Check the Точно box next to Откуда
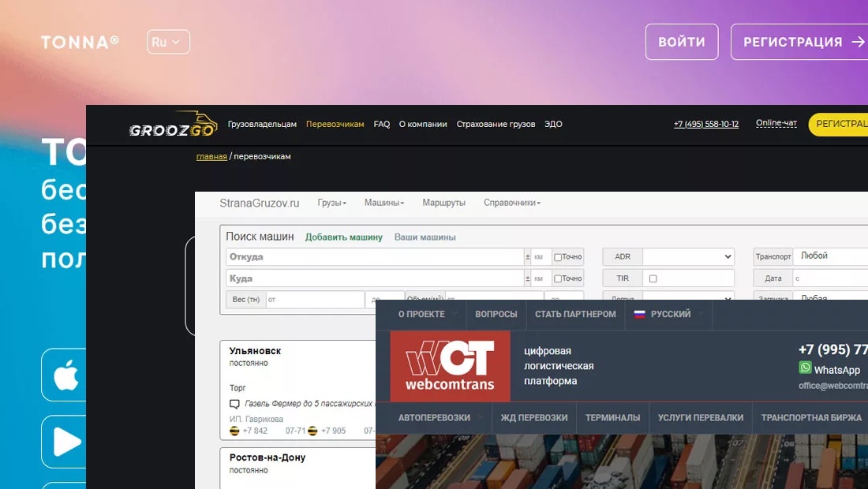The image size is (868, 489). click(558, 257)
